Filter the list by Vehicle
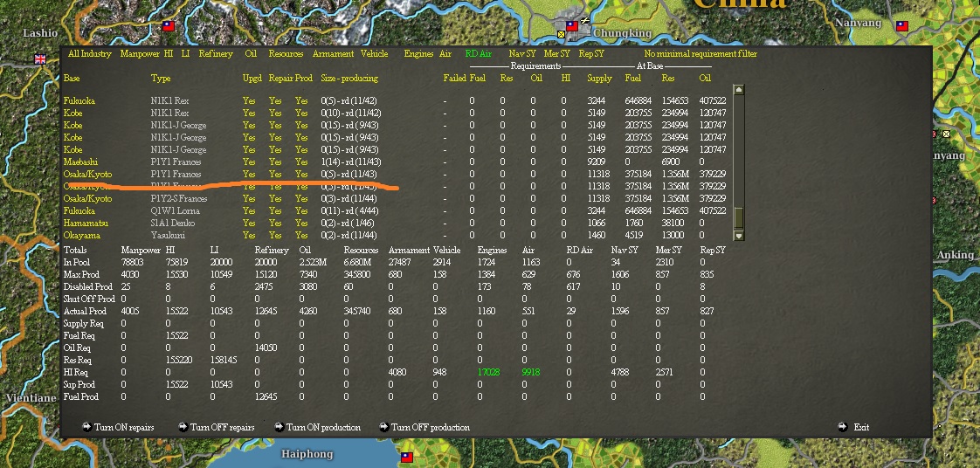The image size is (980, 468). tap(375, 54)
